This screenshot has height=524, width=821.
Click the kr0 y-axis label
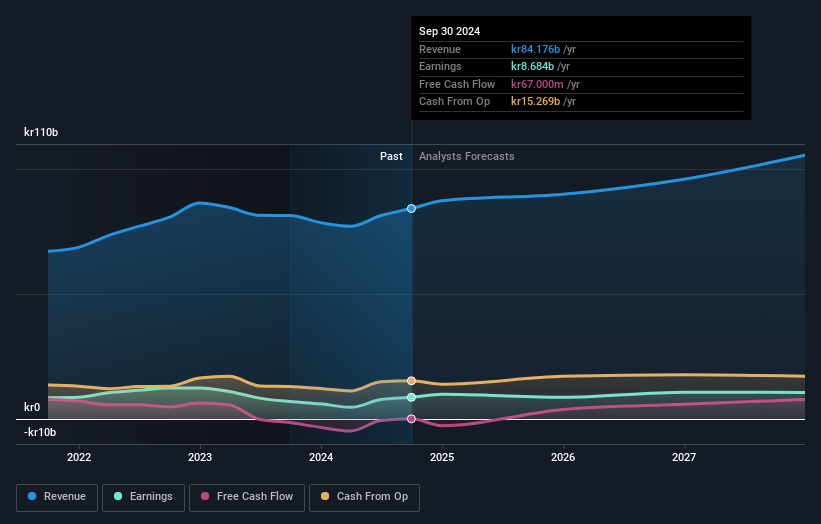[x=32, y=407]
